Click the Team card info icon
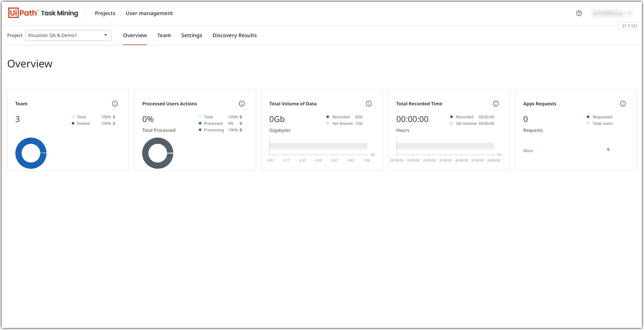 pos(115,104)
